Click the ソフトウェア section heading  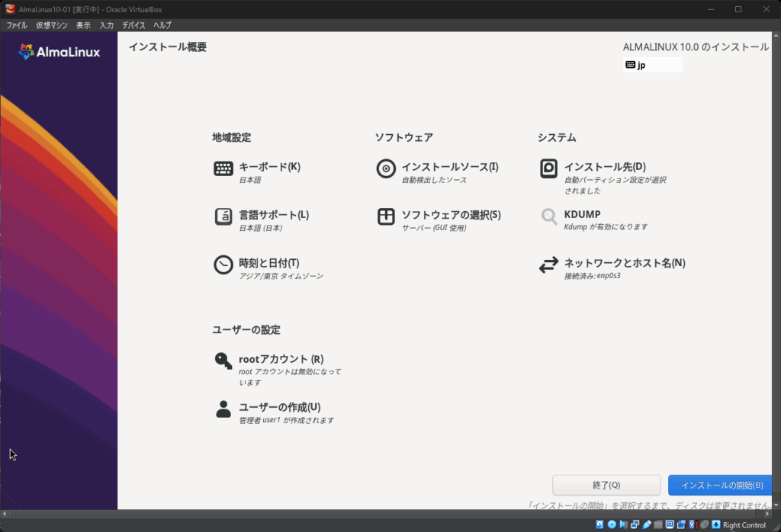[x=404, y=137]
